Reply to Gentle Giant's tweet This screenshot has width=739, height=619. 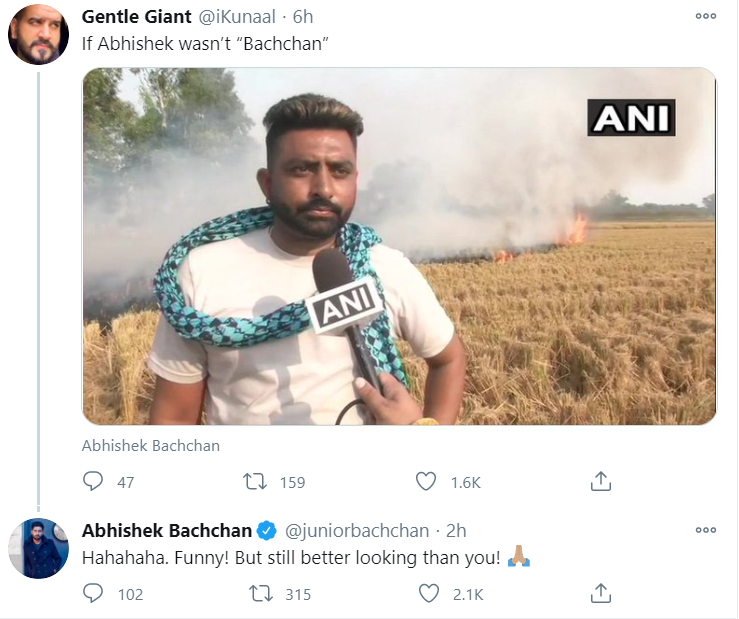93,481
